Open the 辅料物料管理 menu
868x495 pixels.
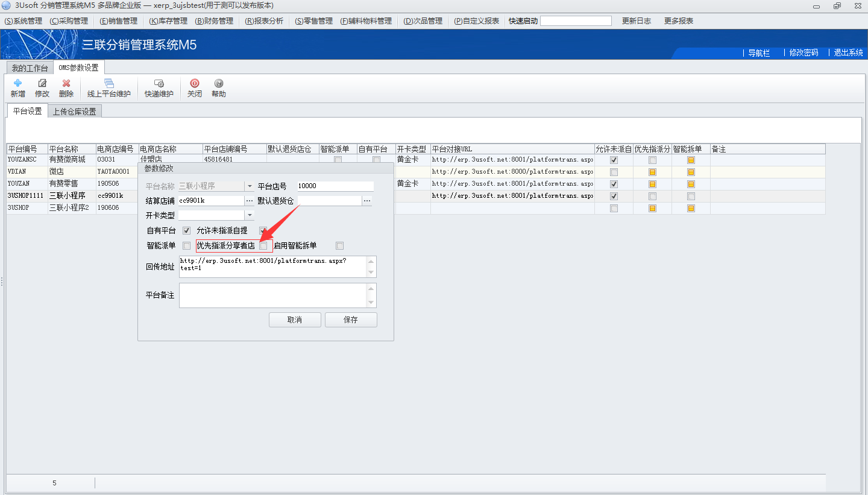pyautogui.click(x=366, y=20)
